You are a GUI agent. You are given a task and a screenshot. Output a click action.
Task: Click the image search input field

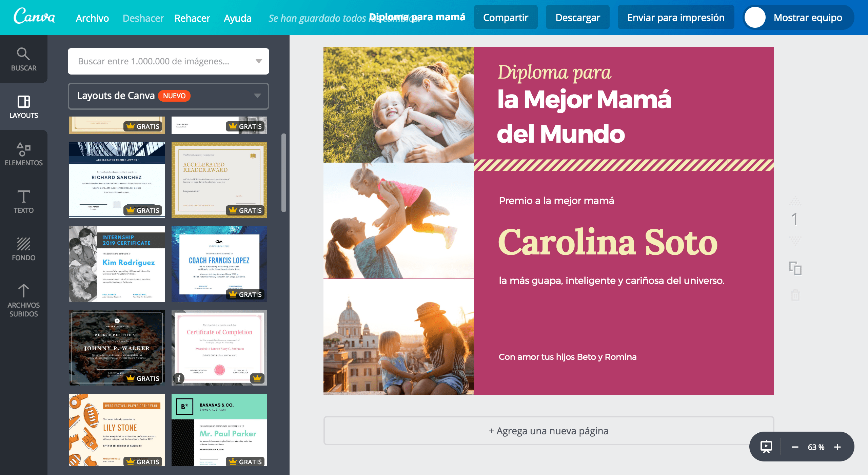pyautogui.click(x=169, y=61)
